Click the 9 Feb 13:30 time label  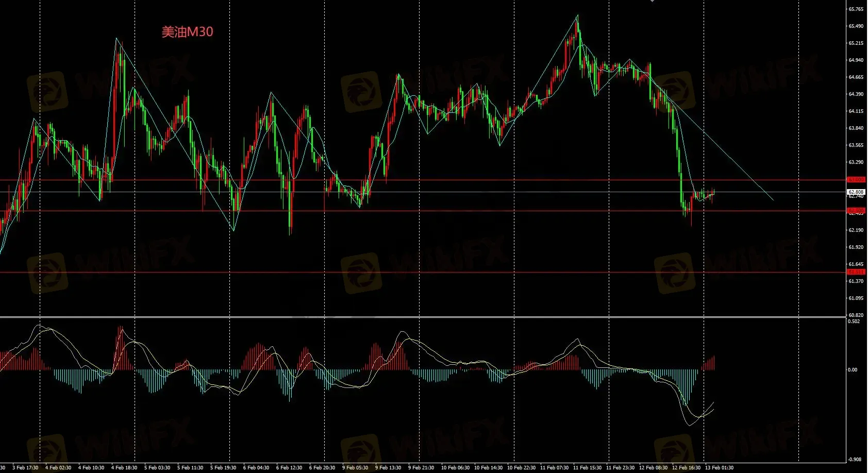[388, 468]
